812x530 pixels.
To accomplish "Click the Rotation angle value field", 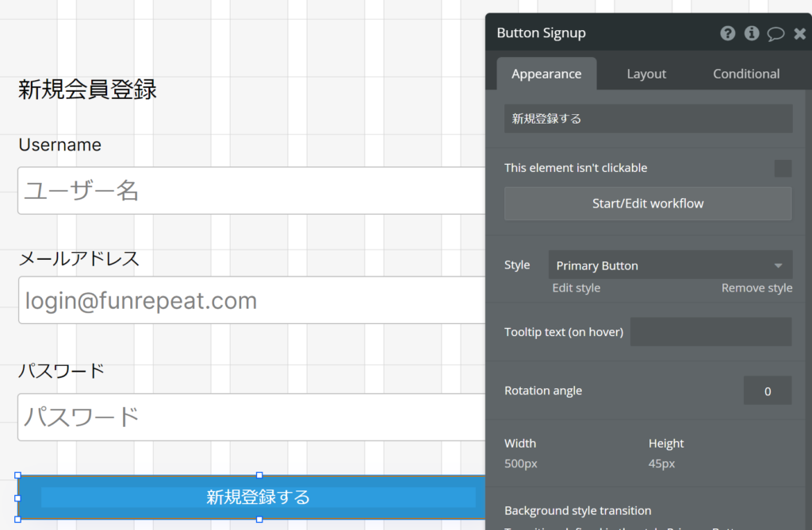I will pyautogui.click(x=767, y=391).
